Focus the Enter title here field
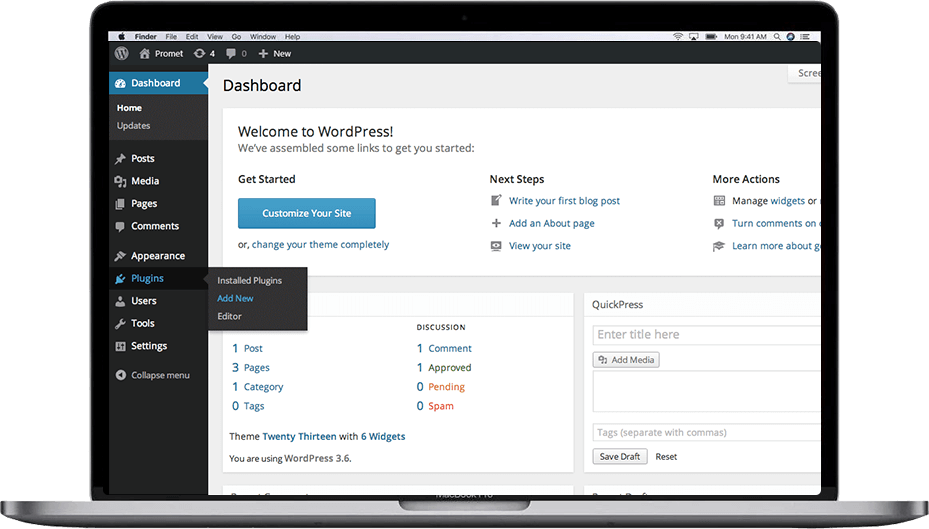Viewport: 929px width, 529px height. 706,335
